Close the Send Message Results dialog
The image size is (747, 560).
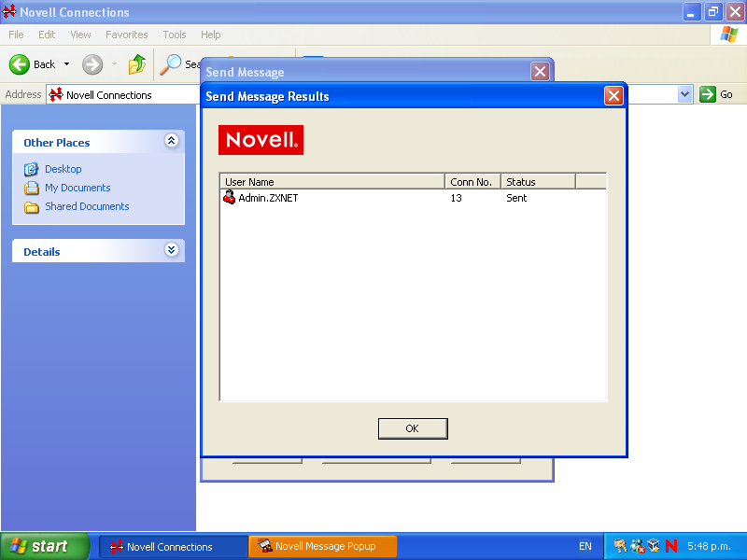pos(613,96)
